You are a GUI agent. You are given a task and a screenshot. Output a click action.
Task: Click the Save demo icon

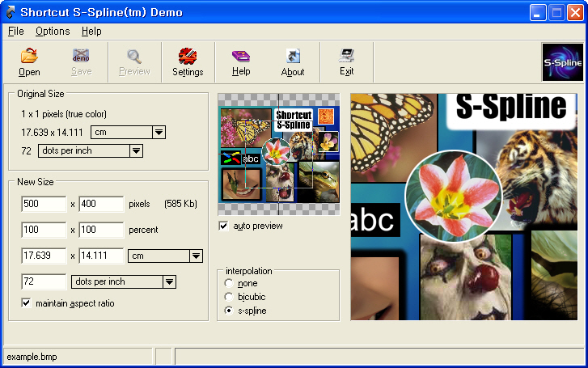[81, 62]
